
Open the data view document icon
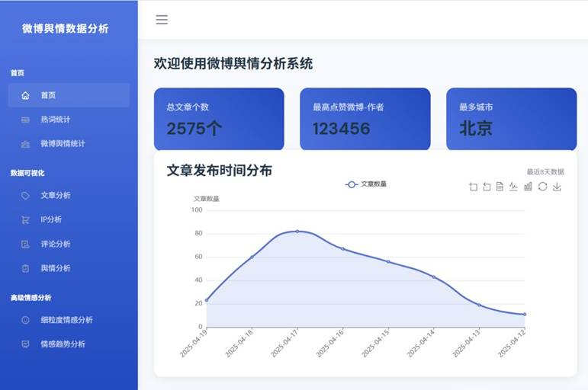pyautogui.click(x=500, y=186)
